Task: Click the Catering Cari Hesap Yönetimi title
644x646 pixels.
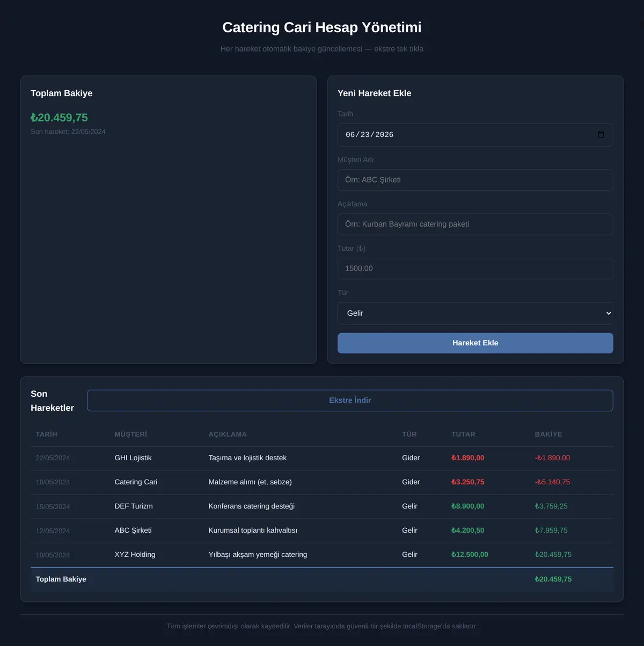Action: pos(322,27)
